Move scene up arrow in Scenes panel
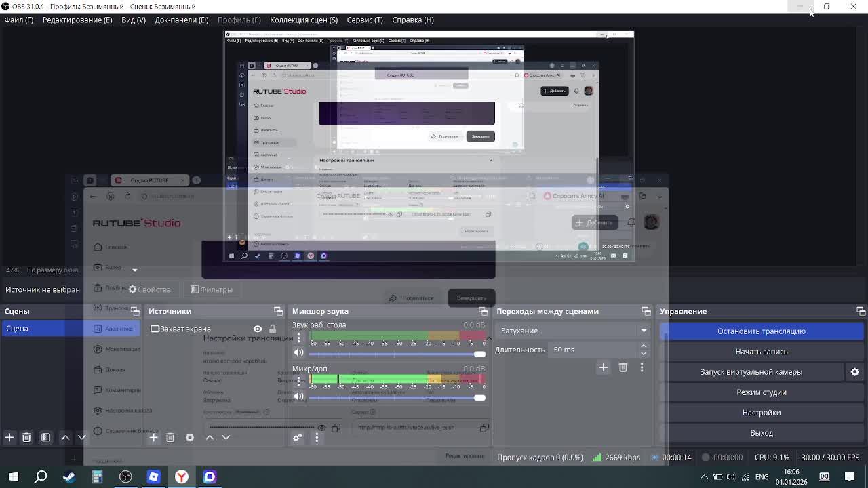This screenshot has width=868, height=488. click(65, 438)
